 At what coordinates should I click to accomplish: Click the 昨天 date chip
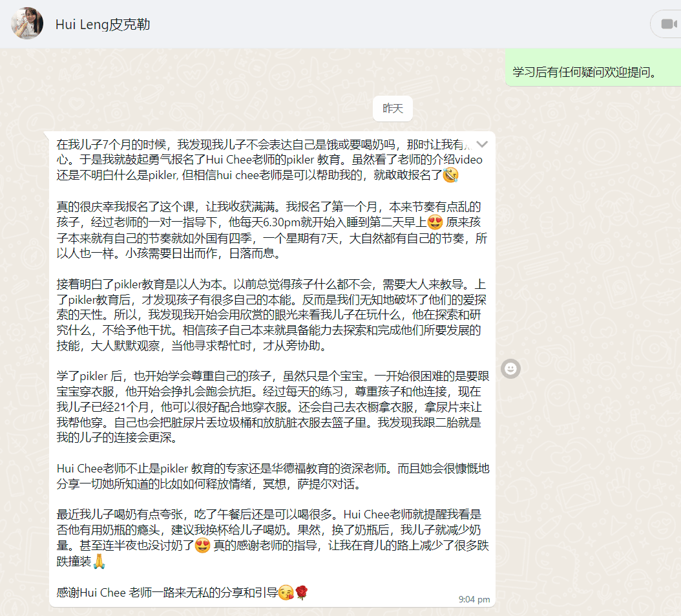click(x=393, y=109)
